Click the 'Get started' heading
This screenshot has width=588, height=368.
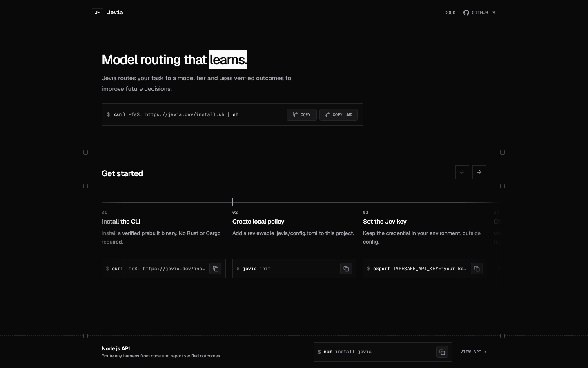pos(122,173)
